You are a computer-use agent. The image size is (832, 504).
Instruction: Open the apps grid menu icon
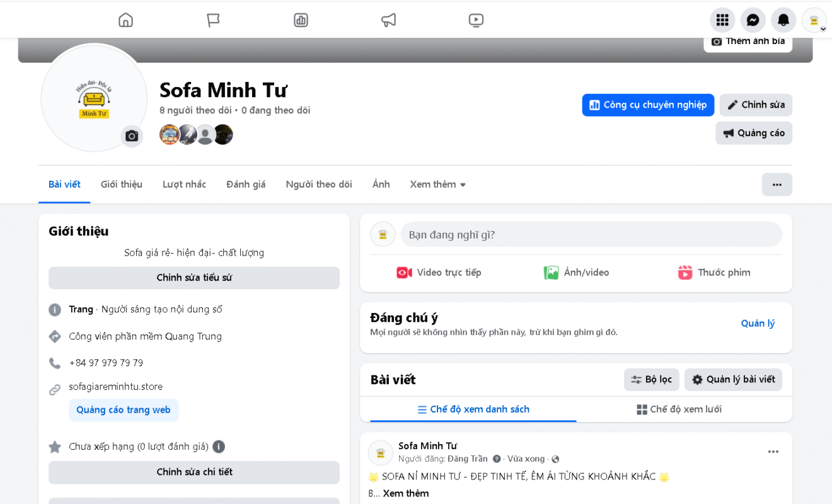pyautogui.click(x=722, y=20)
